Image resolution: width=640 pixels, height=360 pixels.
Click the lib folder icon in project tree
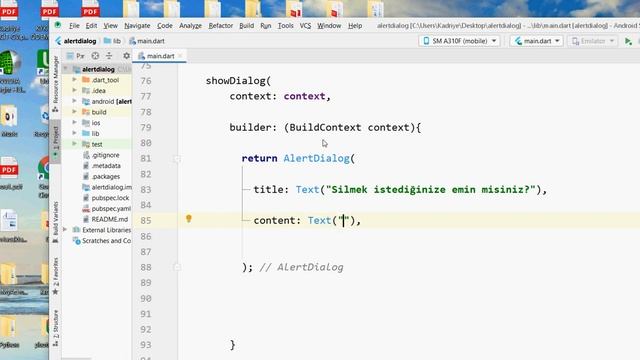86,133
